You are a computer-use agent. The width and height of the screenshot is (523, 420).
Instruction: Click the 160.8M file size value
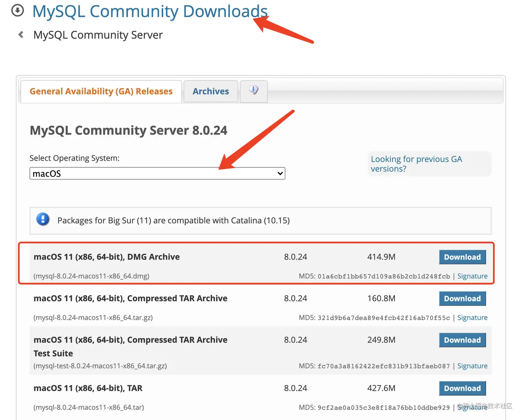pos(381,298)
